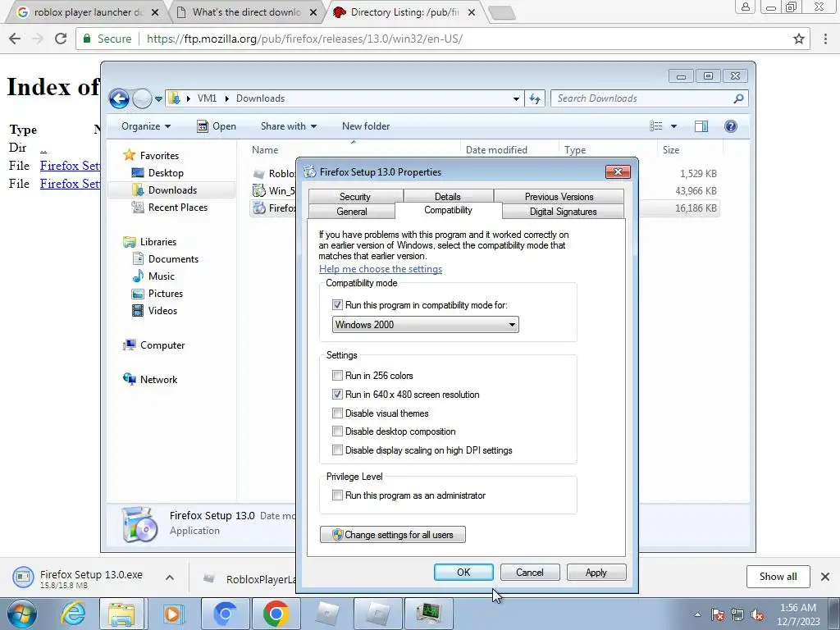Reload the Chrome page
The height and width of the screenshot is (630, 840).
(x=61, y=39)
